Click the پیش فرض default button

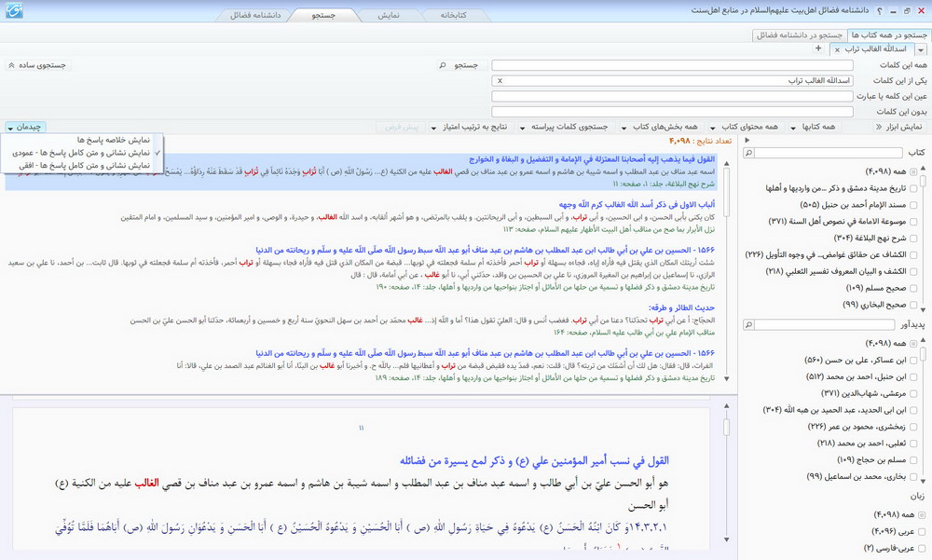402,127
